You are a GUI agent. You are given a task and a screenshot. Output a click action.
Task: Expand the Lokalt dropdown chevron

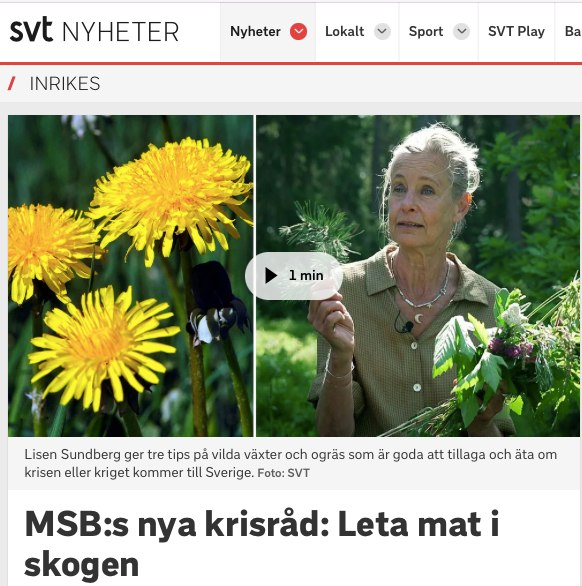(x=382, y=31)
